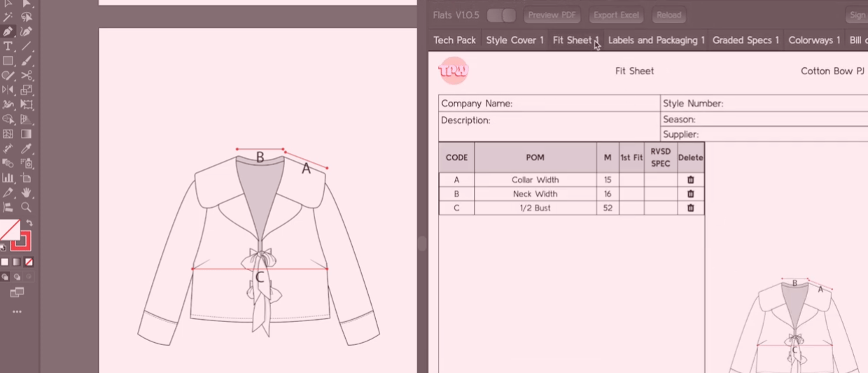This screenshot has height=373, width=868.
Task: Open the Colorways 1 tab
Action: [814, 40]
